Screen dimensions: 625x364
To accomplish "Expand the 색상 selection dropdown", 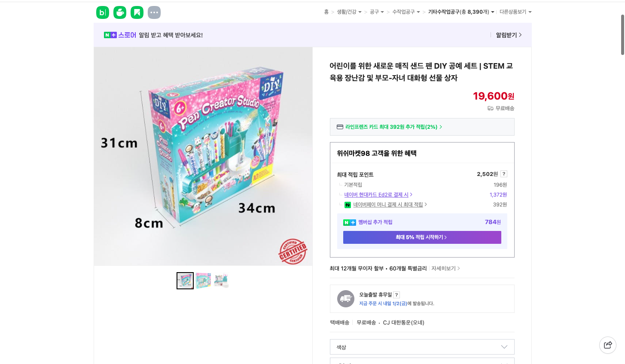I will click(422, 346).
